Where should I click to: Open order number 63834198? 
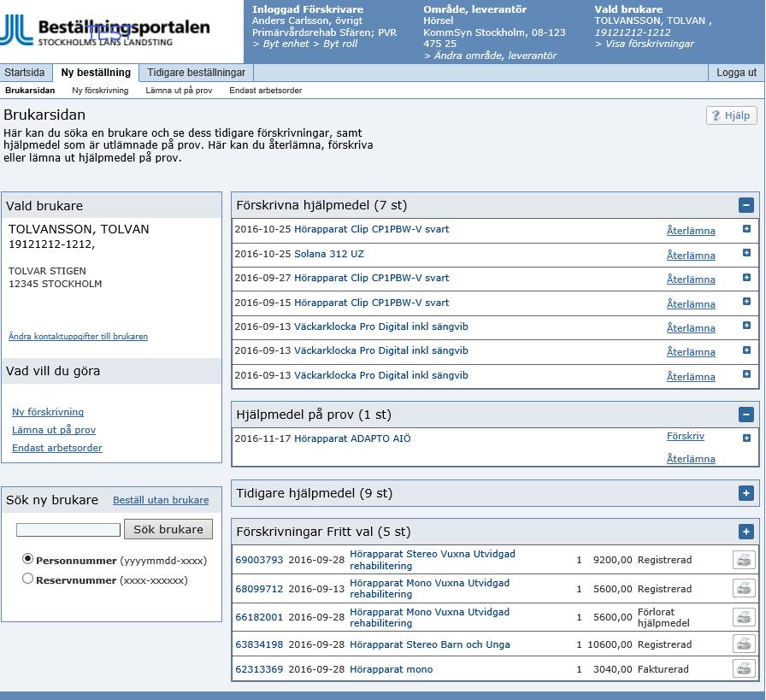coord(259,644)
